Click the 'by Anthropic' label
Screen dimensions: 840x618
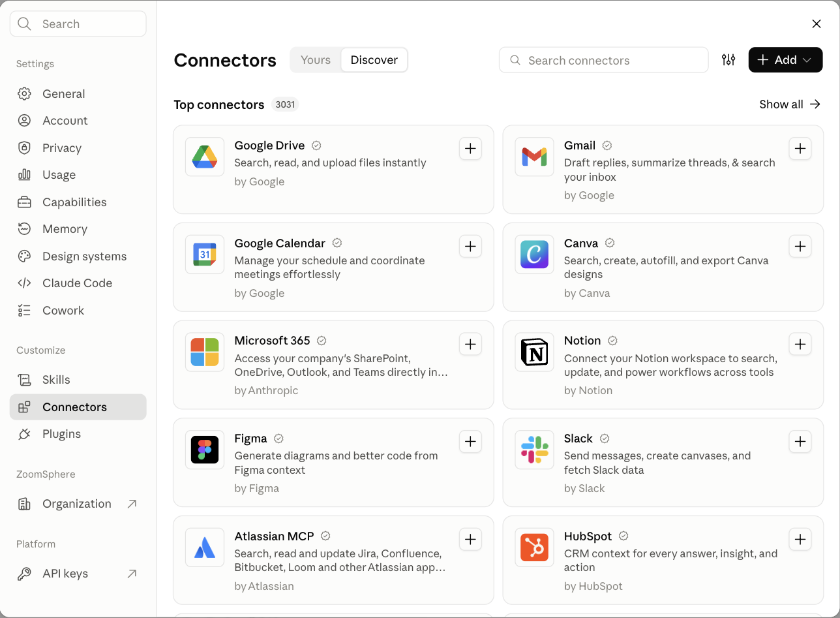tap(266, 390)
